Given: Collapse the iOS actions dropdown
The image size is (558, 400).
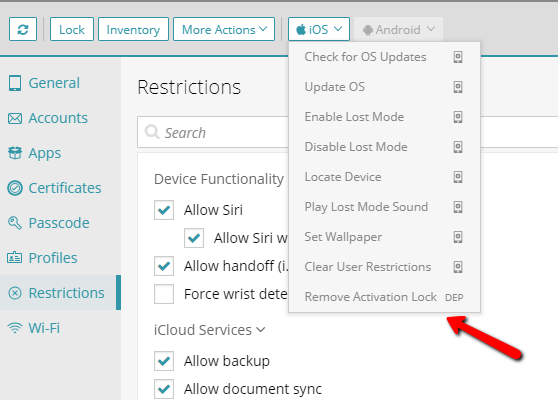Looking at the screenshot, I should tap(319, 29).
